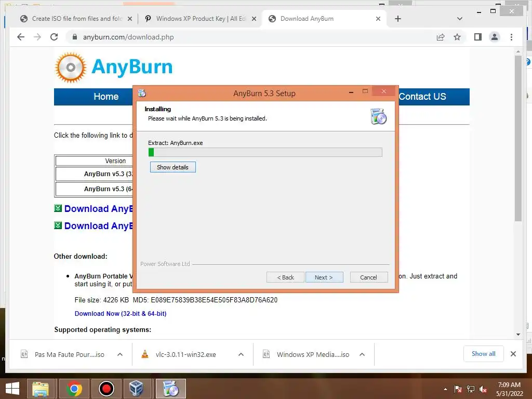The height and width of the screenshot is (399, 532).
Task: Reload the AnyBurn download page
Action: click(54, 37)
